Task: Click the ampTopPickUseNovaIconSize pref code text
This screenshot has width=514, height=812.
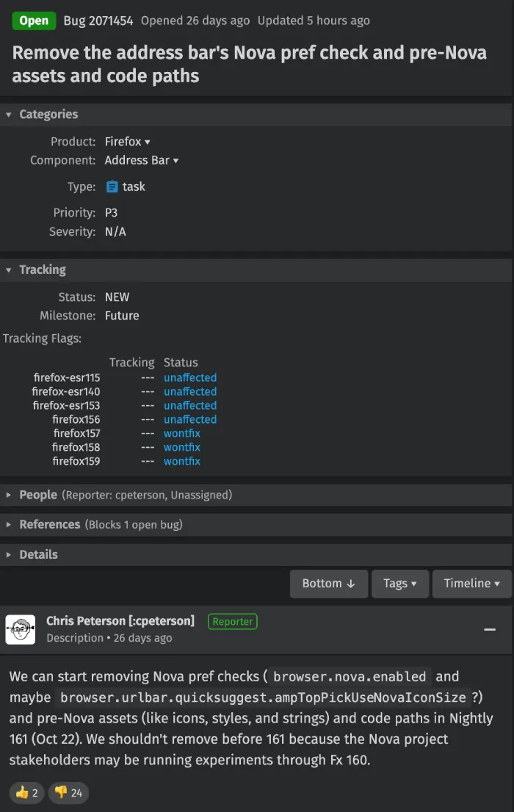Action: coord(263,697)
